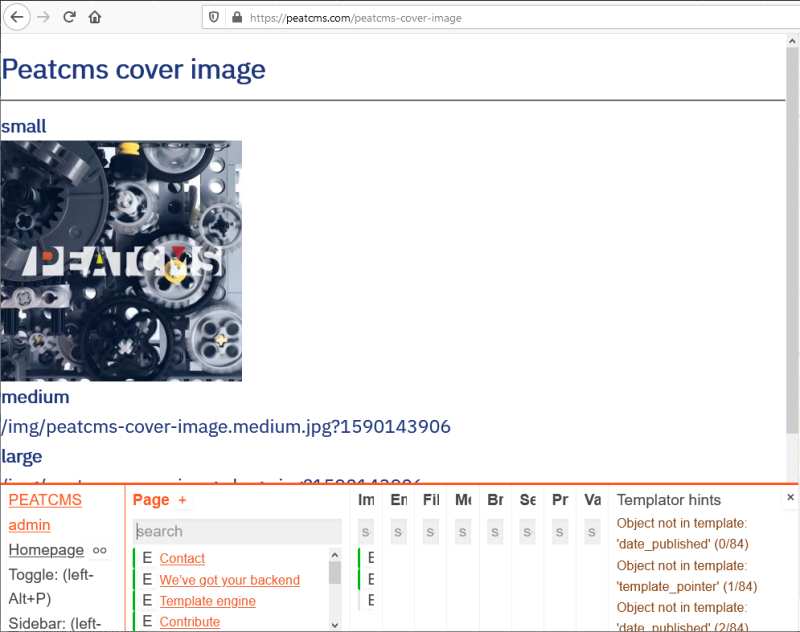Click the medium image path text
This screenshot has height=632, width=800.
tap(226, 426)
